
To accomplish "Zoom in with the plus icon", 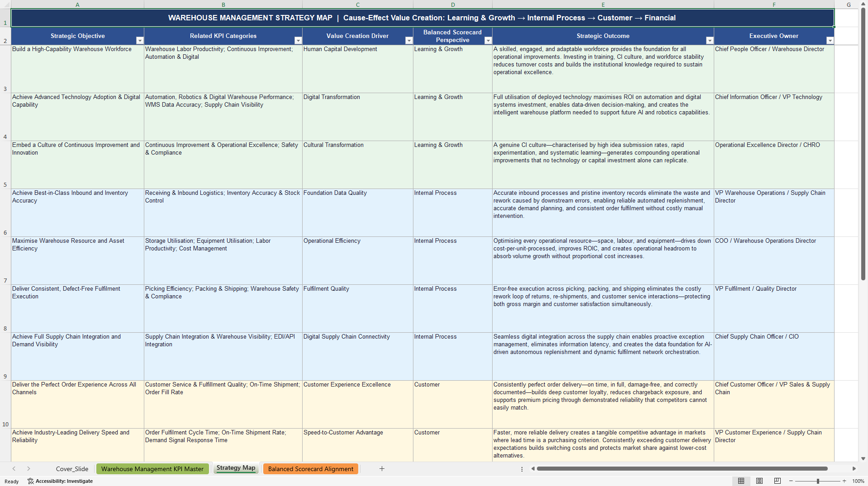I will (844, 481).
